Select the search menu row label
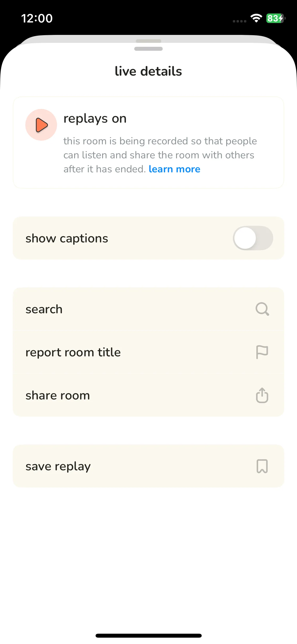This screenshot has width=297, height=644. click(44, 309)
